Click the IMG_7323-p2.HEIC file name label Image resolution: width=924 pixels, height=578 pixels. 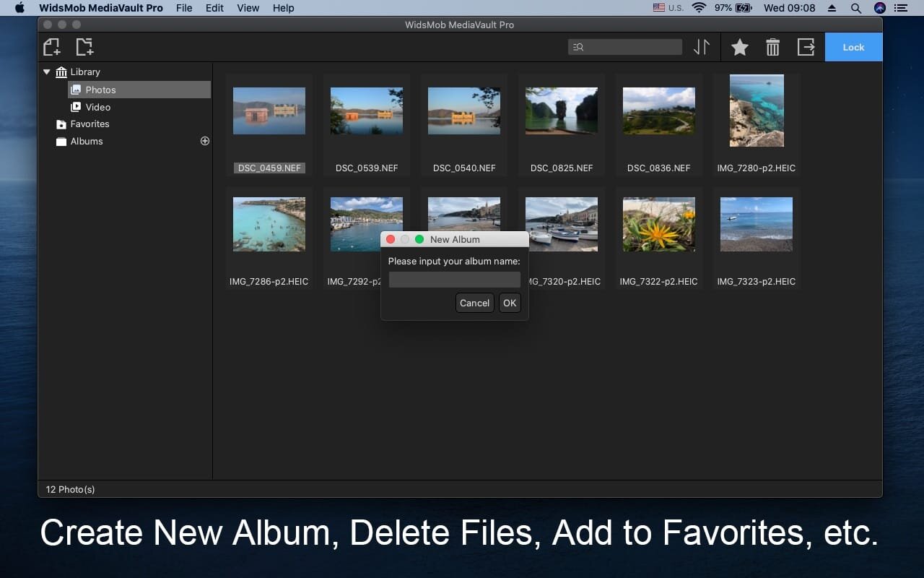[x=756, y=281]
